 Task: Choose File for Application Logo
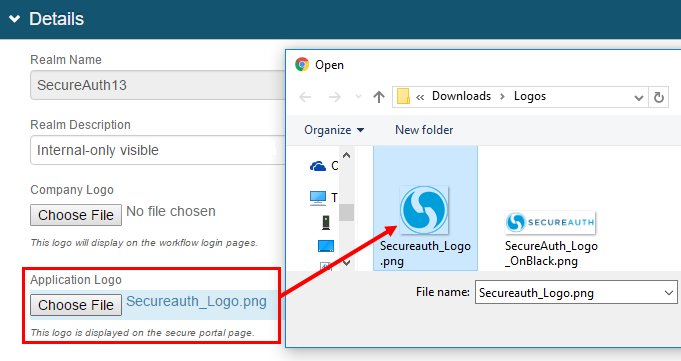tap(76, 305)
